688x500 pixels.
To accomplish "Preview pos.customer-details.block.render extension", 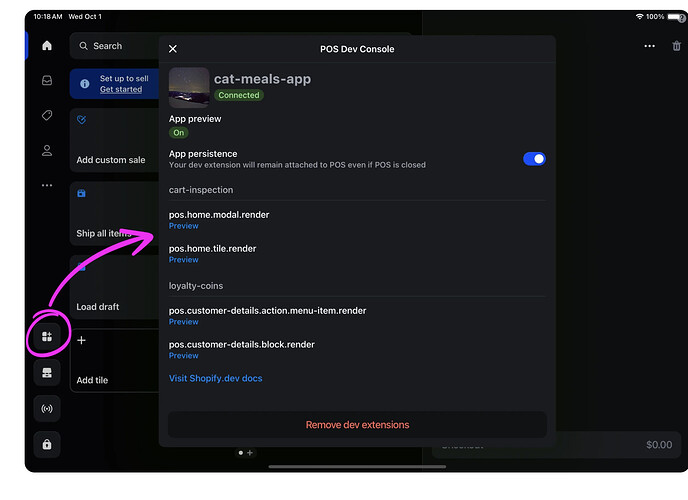I will click(x=183, y=356).
